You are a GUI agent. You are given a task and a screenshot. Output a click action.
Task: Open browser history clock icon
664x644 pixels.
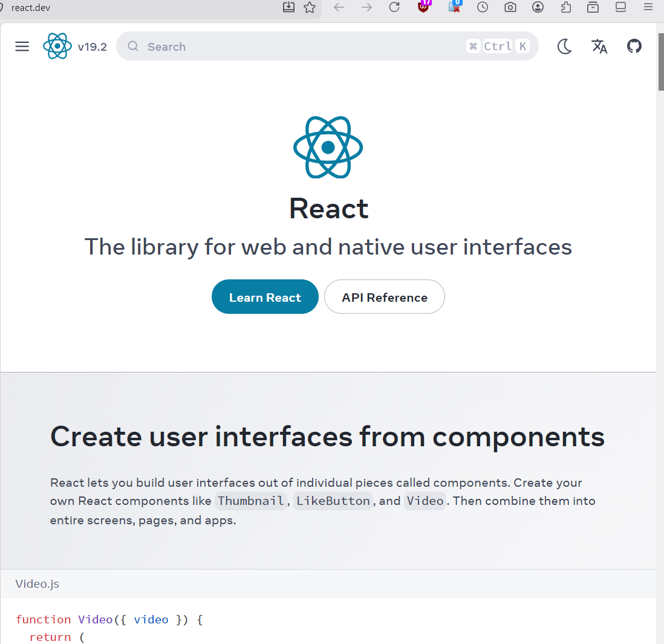483,7
